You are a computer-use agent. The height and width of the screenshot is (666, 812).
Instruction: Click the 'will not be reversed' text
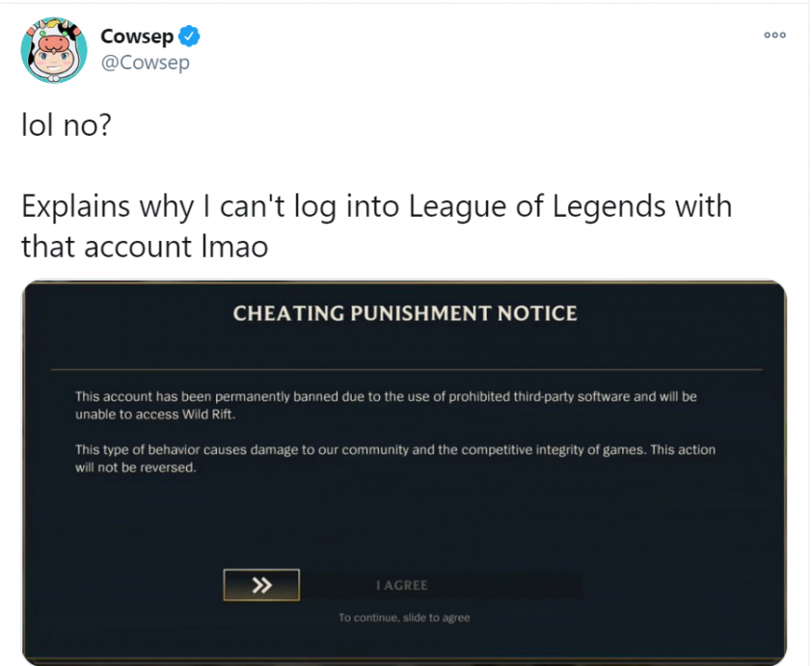pyautogui.click(x=135, y=467)
